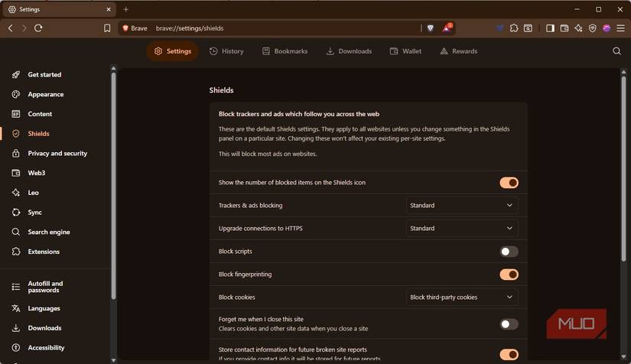The height and width of the screenshot is (364, 631).
Task: Open the History tab
Action: pyautogui.click(x=226, y=51)
